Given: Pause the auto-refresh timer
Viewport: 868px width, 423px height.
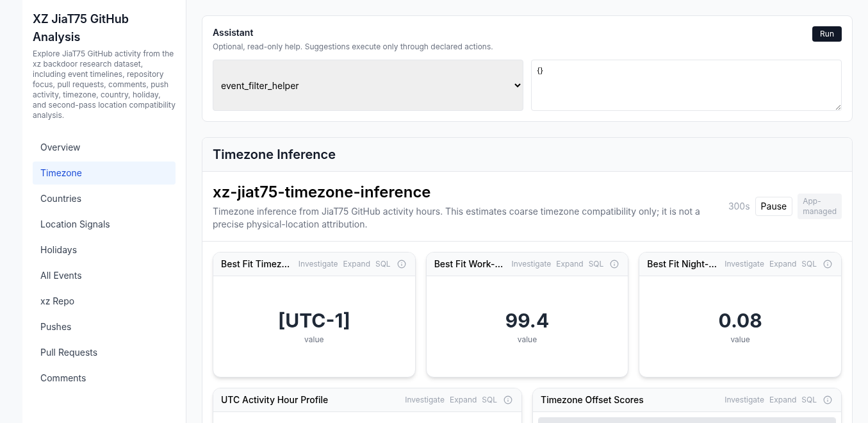Looking at the screenshot, I should click(773, 206).
